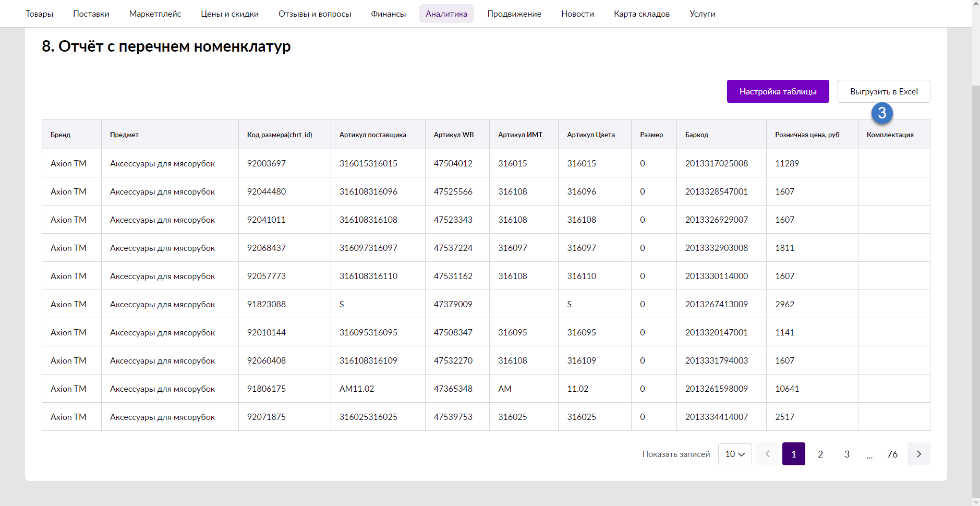Select Цены и скидки in navigation
Viewport: 980px width, 506px height.
click(x=229, y=14)
